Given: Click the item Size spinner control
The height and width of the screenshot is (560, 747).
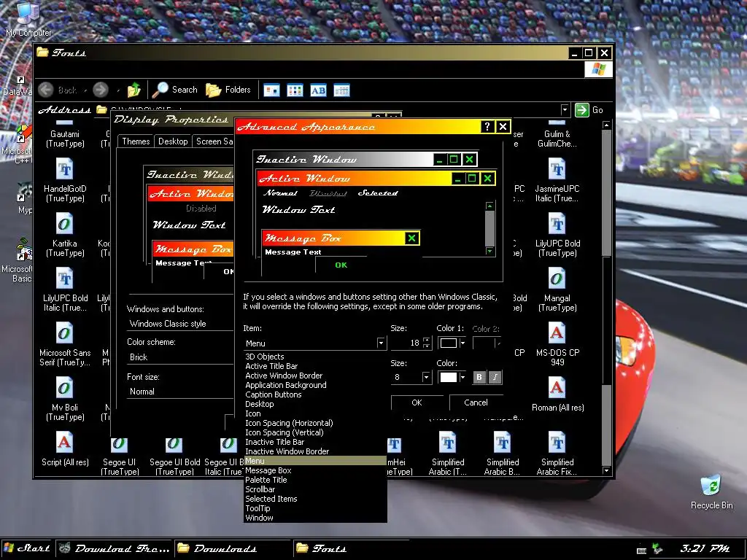Looking at the screenshot, I should click(x=426, y=343).
